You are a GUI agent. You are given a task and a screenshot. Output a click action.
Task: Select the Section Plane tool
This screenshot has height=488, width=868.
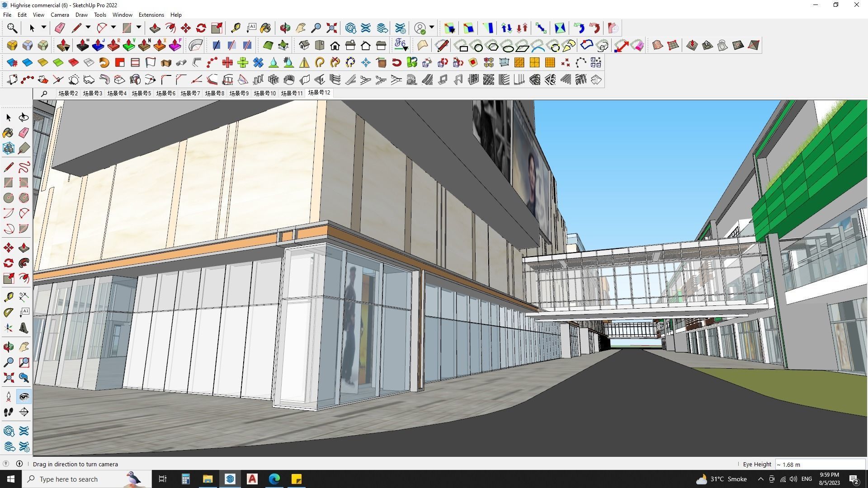click(x=24, y=412)
